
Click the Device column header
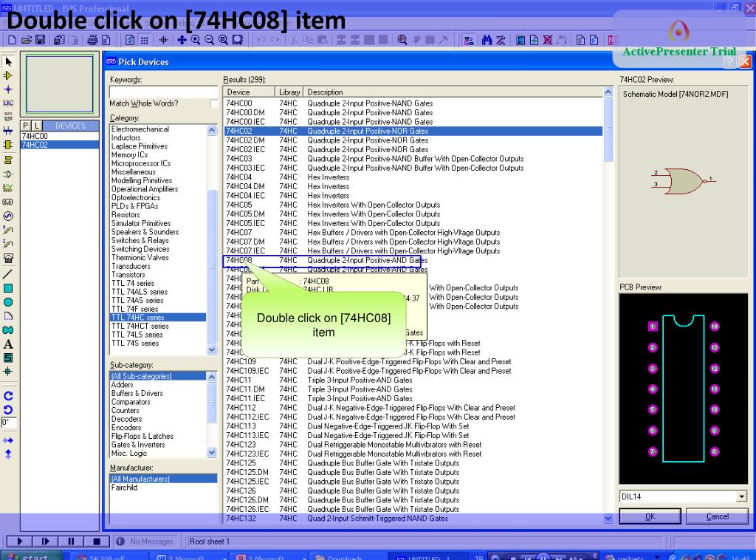[250, 92]
